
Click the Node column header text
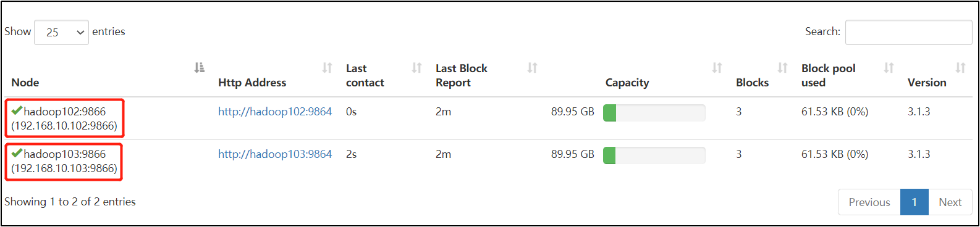[x=25, y=83]
